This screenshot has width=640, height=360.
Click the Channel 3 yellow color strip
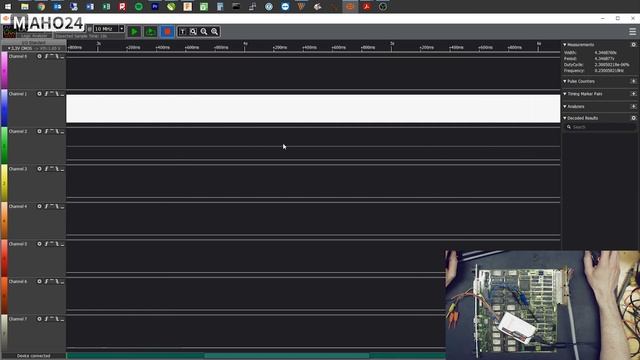point(4,183)
